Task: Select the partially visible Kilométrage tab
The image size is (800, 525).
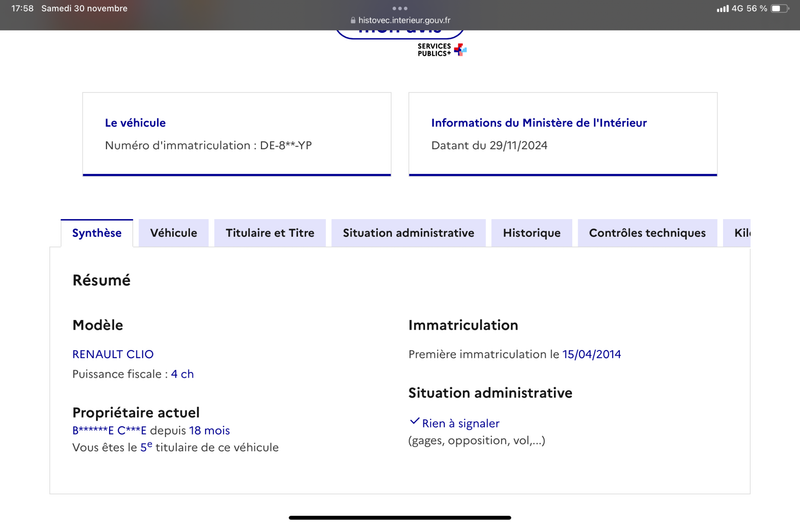Action: tap(737, 233)
